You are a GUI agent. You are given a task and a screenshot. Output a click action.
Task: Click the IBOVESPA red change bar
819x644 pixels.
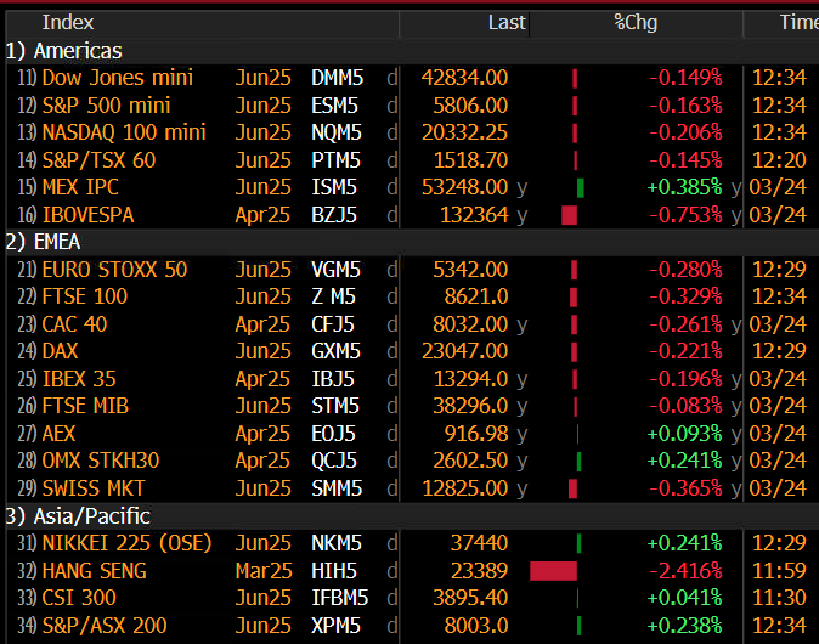point(569,215)
